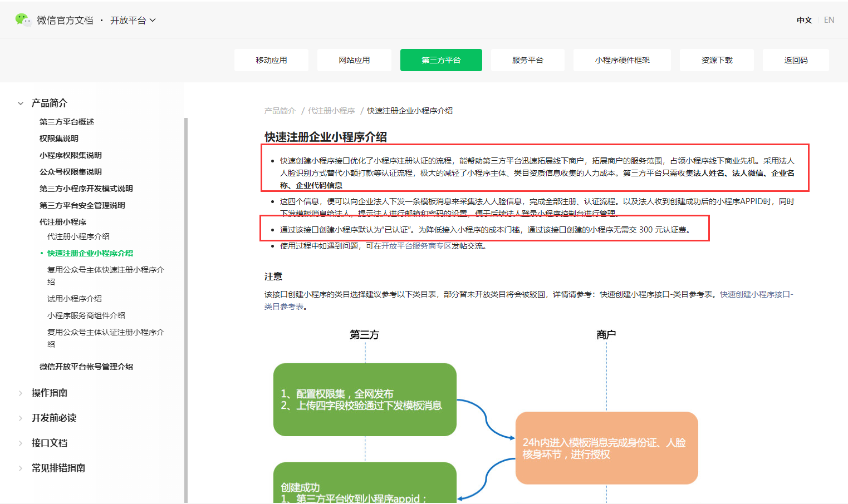
Task: Open 代注册小程序介绍 page
Action: coord(79,236)
